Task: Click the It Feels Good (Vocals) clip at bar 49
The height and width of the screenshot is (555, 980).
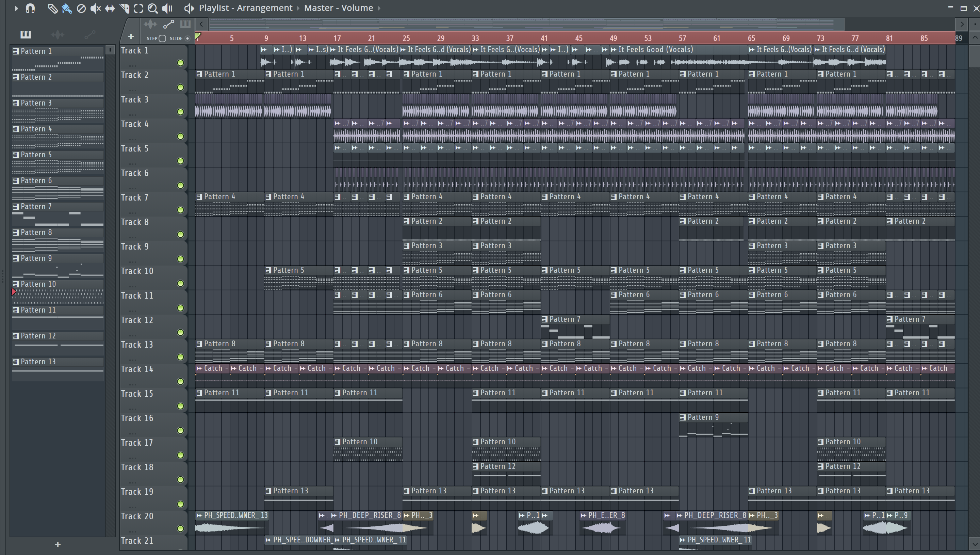Action: click(679, 57)
